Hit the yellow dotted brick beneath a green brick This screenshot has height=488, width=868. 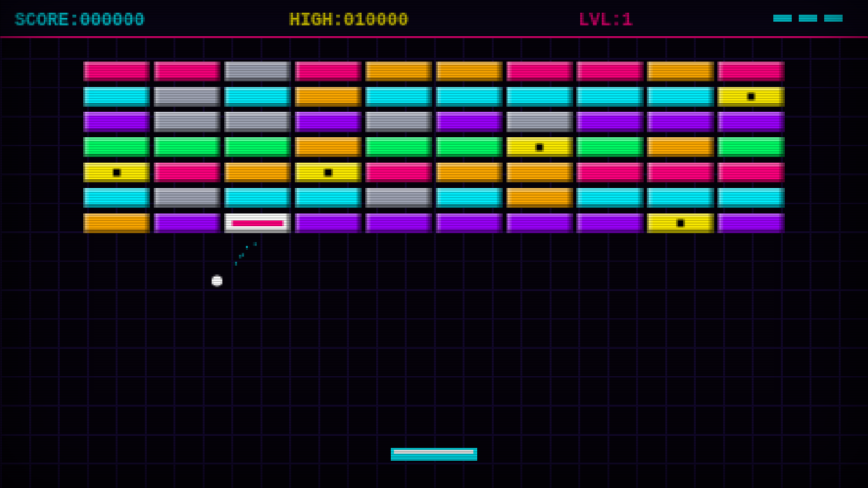[116, 173]
